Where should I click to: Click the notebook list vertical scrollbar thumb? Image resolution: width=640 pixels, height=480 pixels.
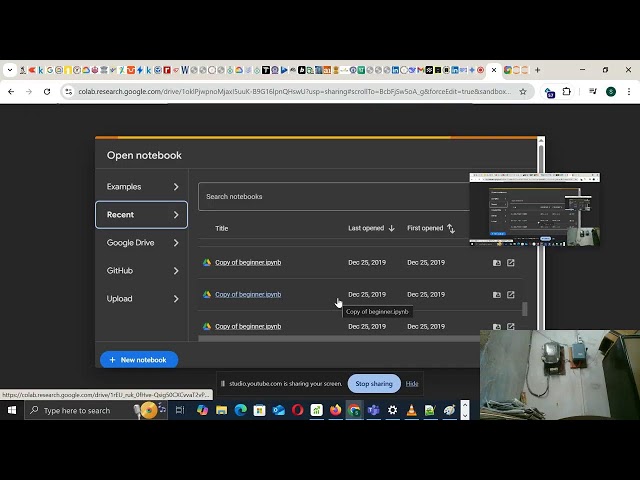pyautogui.click(x=525, y=309)
